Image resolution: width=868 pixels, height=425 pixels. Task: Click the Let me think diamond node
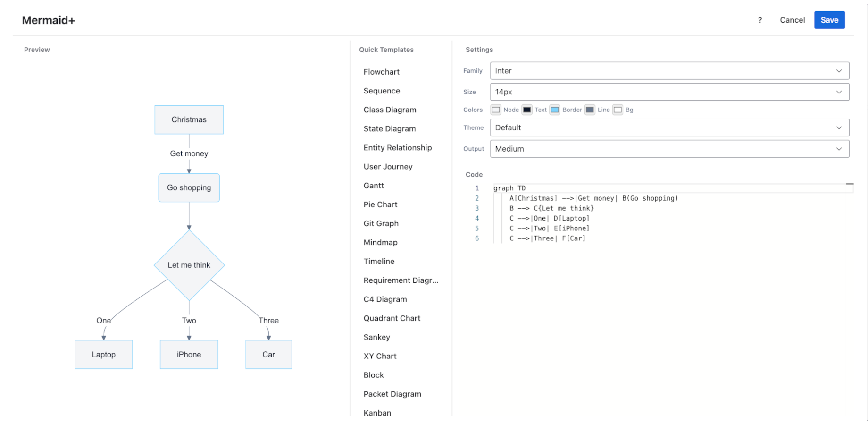(189, 265)
